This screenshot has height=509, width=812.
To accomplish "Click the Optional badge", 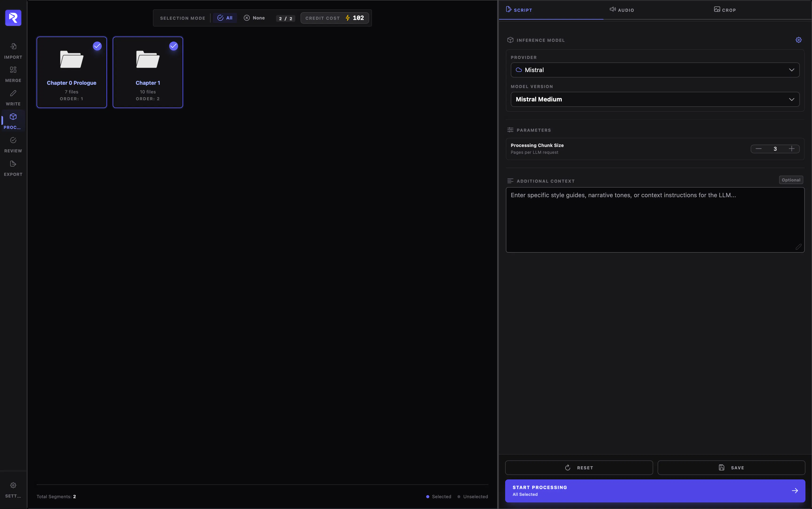I will coord(791,180).
